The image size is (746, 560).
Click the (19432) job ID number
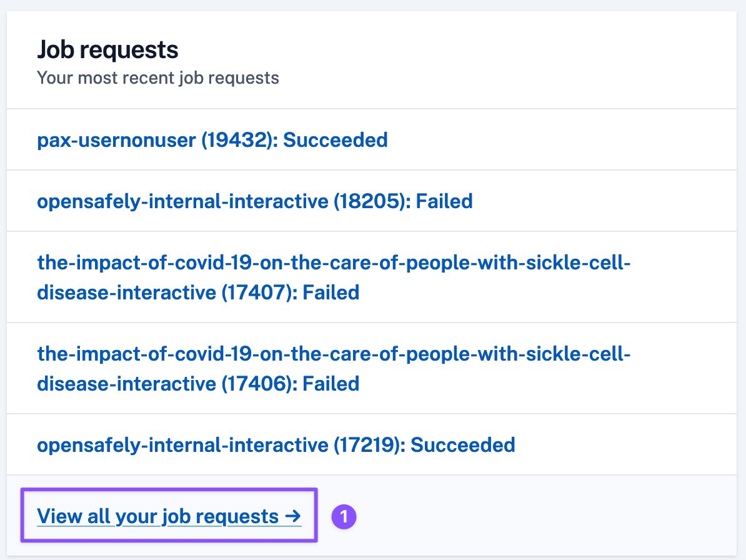pyautogui.click(x=238, y=139)
